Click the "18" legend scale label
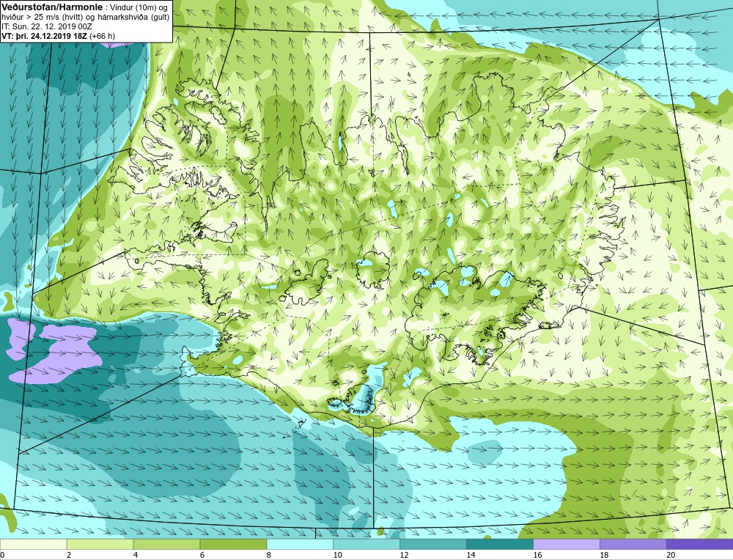 pos(603,555)
